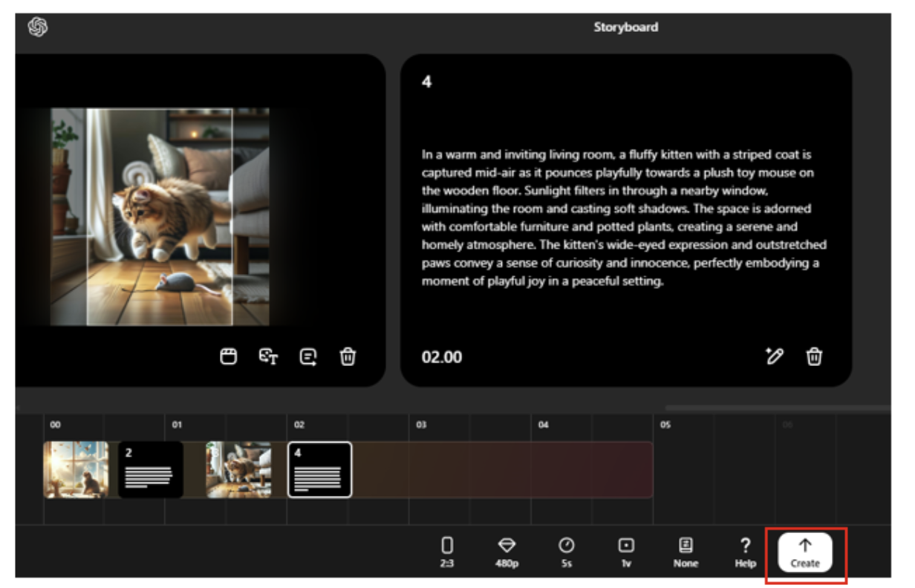
Task: Click the Create button
Action: click(805, 552)
